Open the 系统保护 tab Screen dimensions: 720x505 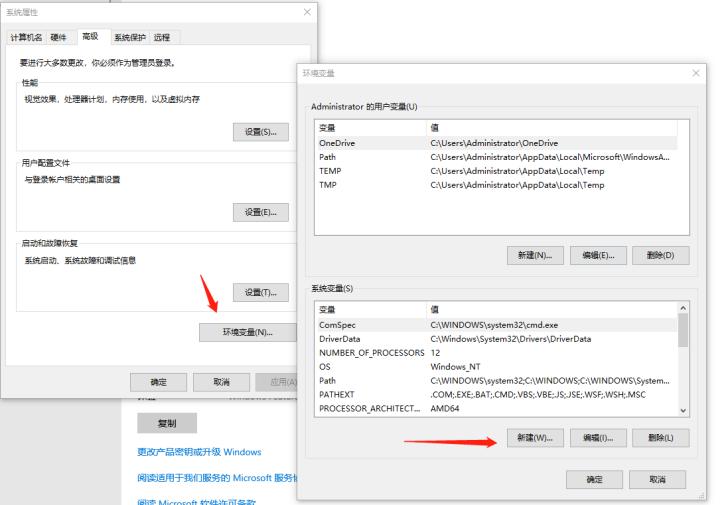coord(129,37)
